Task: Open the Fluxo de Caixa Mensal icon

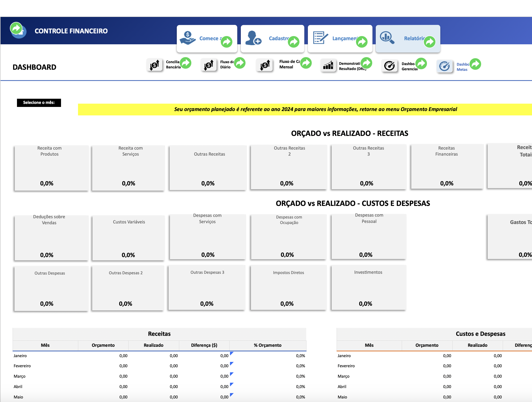Action: tap(265, 65)
